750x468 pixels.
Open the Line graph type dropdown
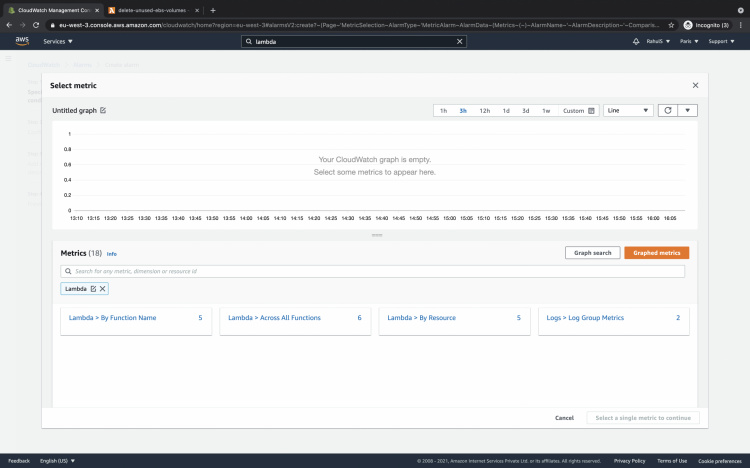point(628,111)
